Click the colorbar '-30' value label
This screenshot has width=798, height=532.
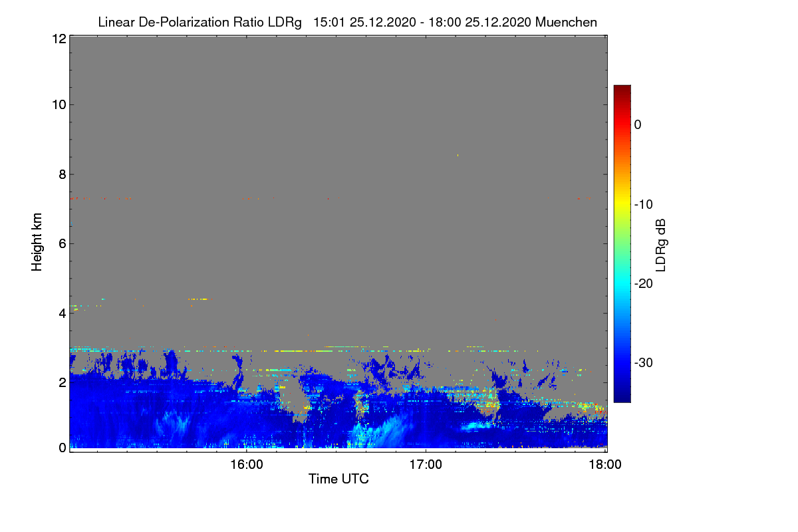pyautogui.click(x=643, y=363)
